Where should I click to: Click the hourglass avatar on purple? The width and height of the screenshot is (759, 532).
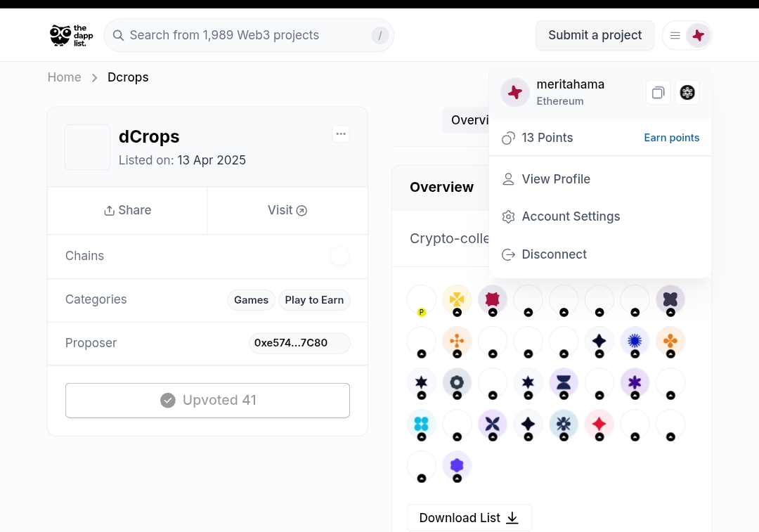click(564, 382)
